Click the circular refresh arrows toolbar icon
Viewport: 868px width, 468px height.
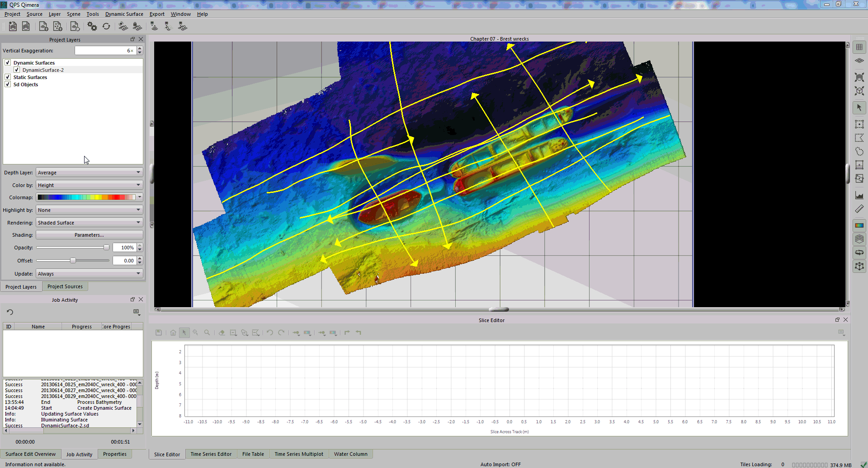click(x=106, y=27)
